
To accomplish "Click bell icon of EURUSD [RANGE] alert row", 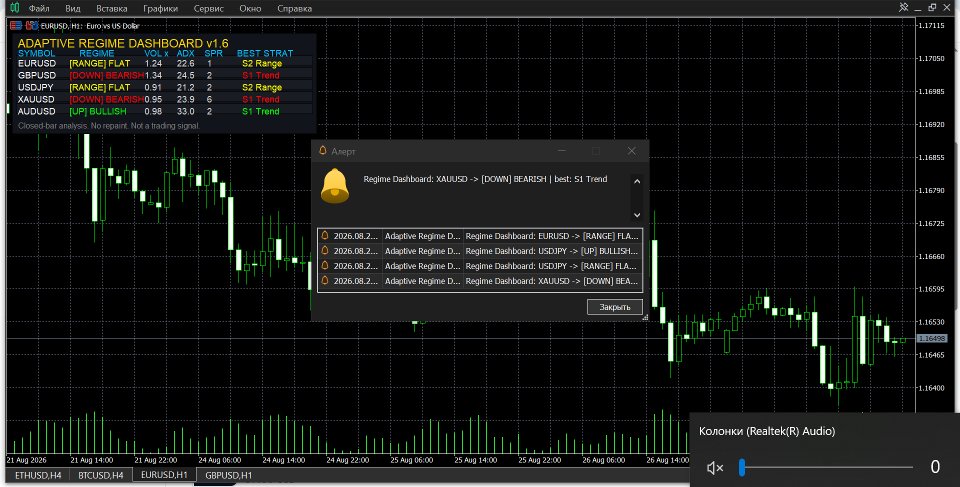I will (325, 236).
